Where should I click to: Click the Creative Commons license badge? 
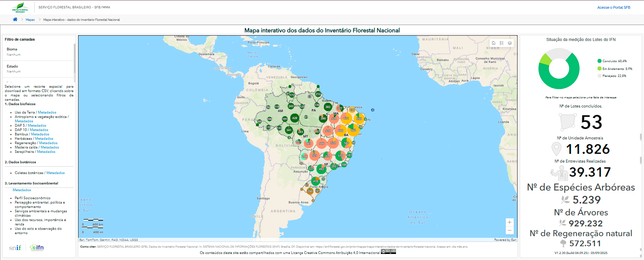click(x=388, y=251)
